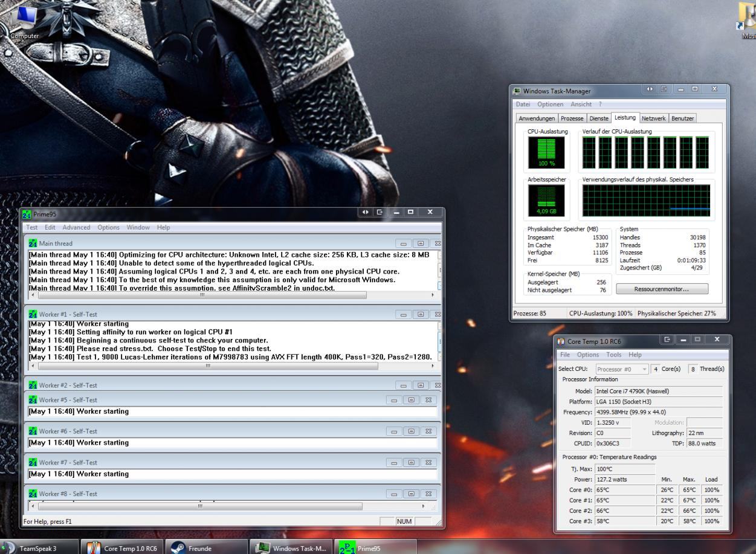Minimize the Main thread child window
Viewport: 756px width, 554px height.
403,243
